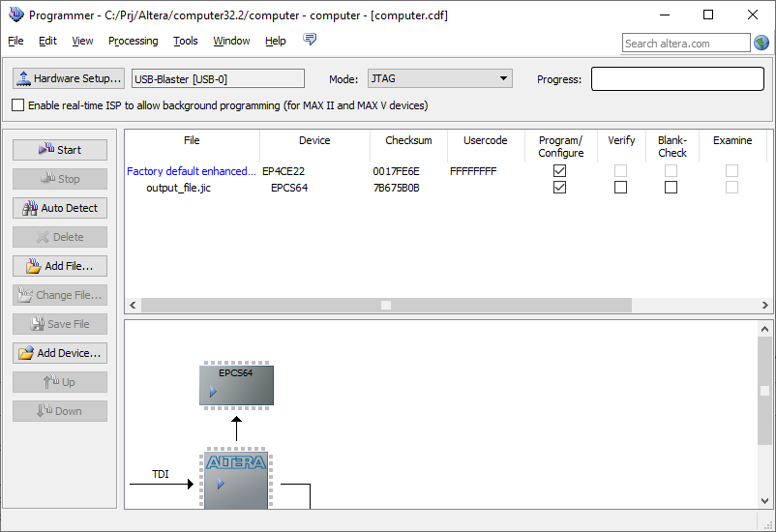Click the Save File button

coord(60,324)
